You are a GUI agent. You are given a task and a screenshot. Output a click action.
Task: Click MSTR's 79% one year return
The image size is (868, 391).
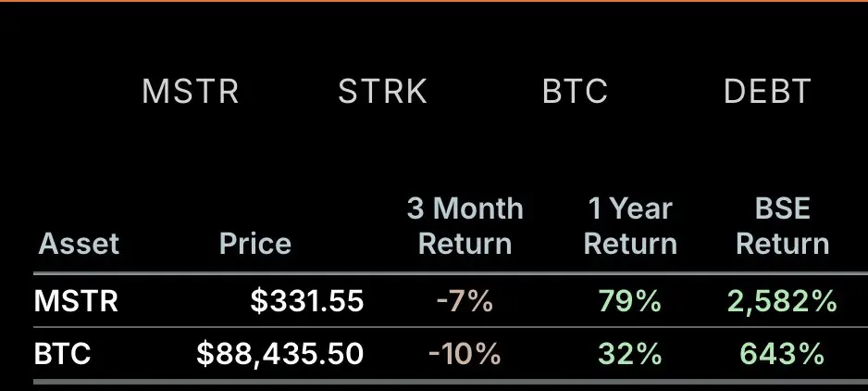pyautogui.click(x=630, y=301)
